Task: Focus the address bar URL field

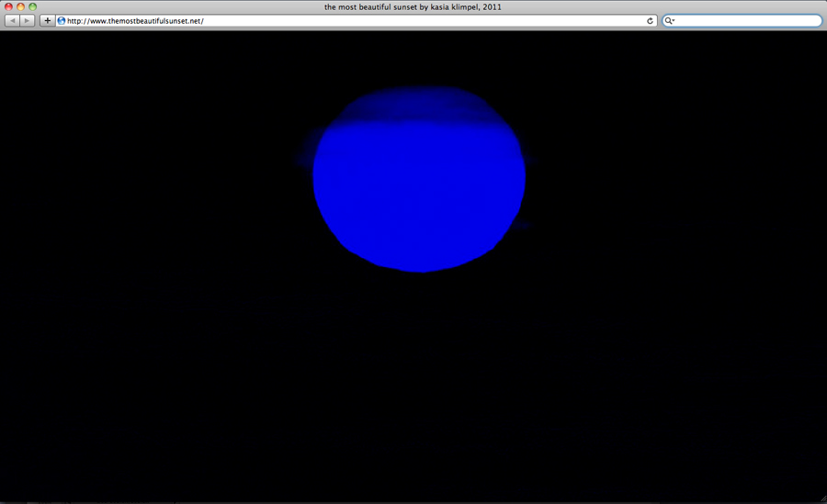Action: (357, 20)
